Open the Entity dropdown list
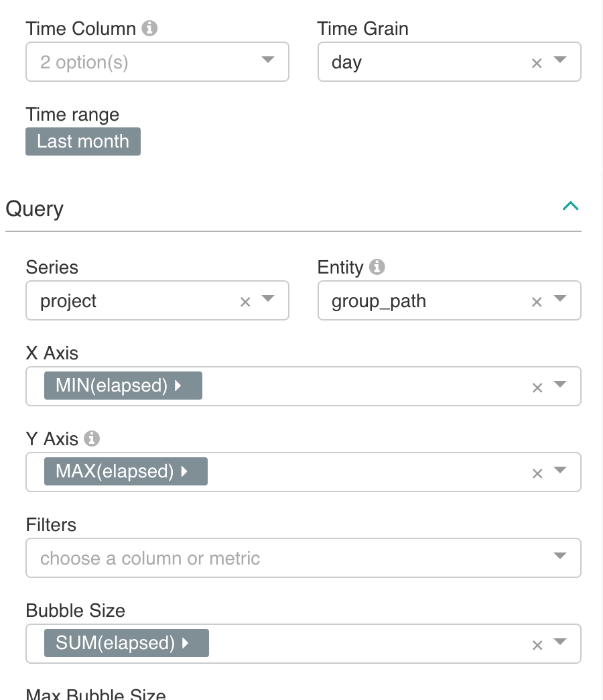 pos(560,300)
